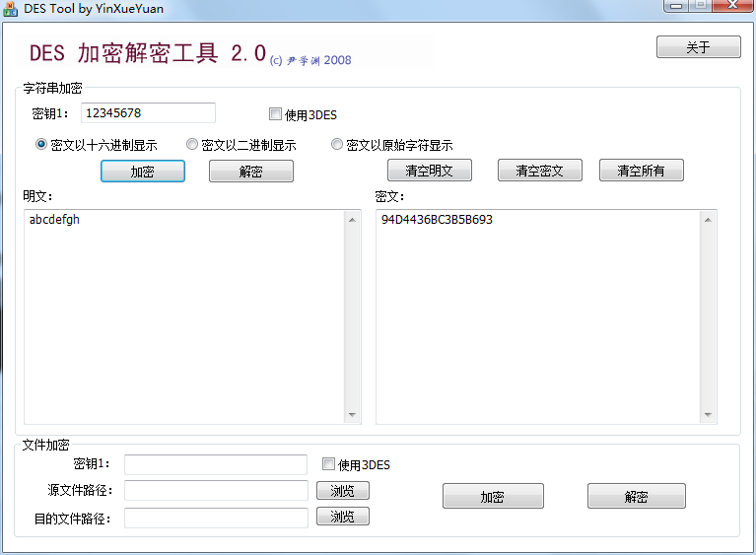The height and width of the screenshot is (555, 756).
Task: Click the abcdefgh plaintext value
Action: click(54, 220)
